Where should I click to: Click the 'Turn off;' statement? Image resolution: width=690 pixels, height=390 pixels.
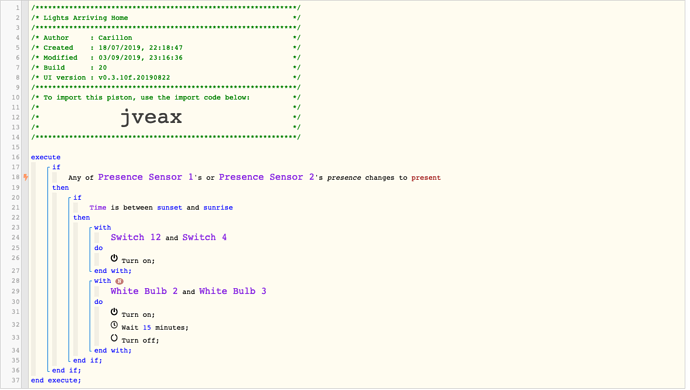(x=140, y=340)
